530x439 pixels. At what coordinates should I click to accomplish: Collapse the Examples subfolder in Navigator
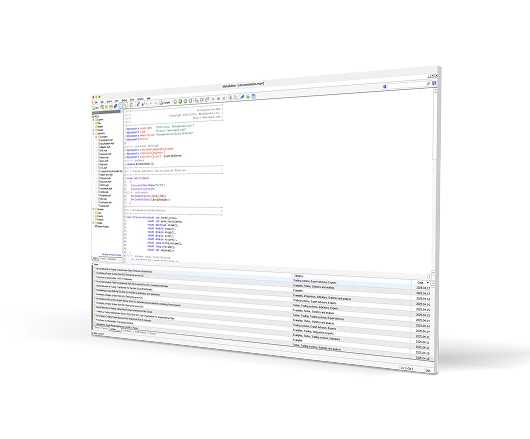(97, 137)
